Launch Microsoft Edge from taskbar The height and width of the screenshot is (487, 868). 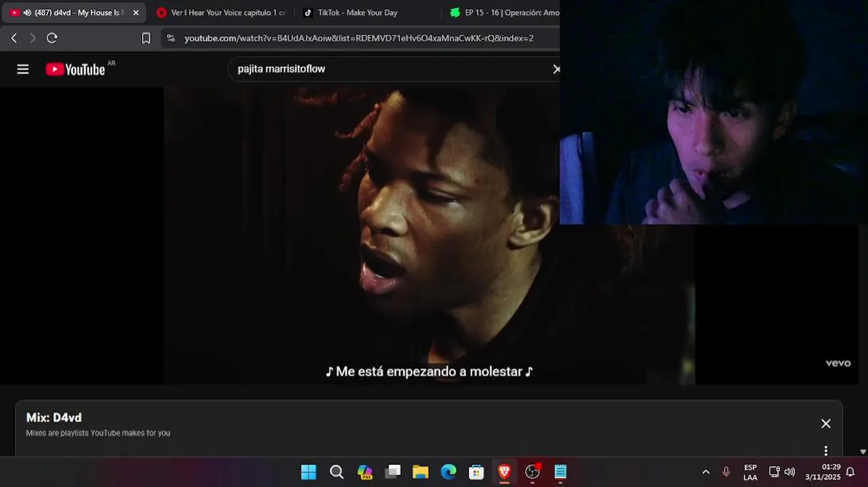point(448,472)
